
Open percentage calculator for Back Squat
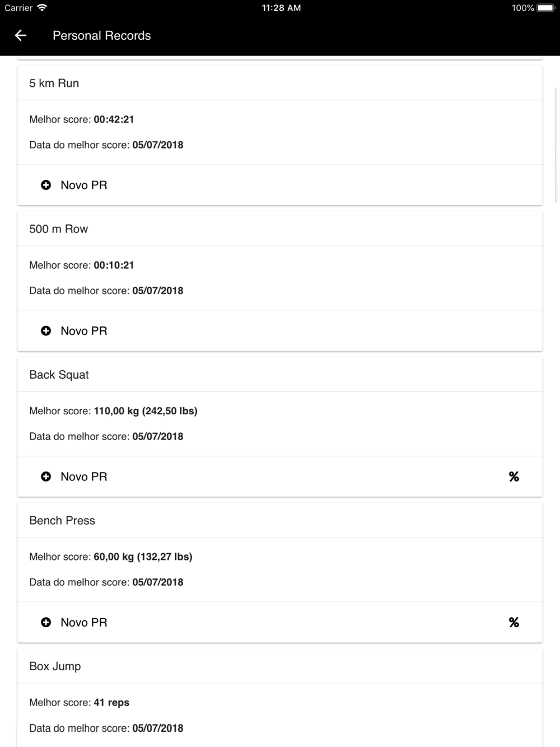click(514, 477)
